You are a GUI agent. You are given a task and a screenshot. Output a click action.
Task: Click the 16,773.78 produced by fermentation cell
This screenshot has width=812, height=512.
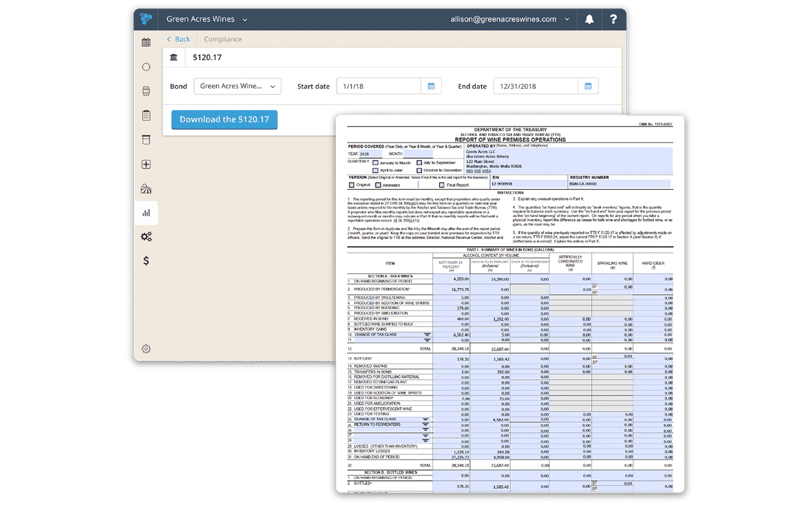click(x=452, y=290)
